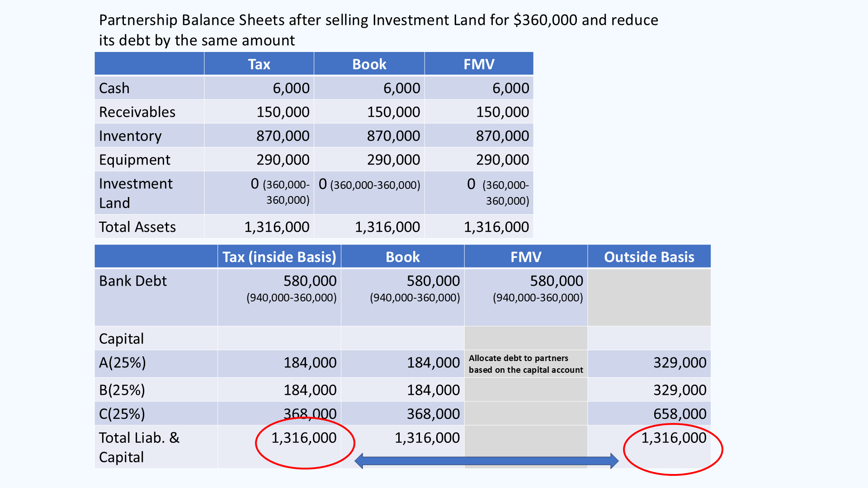
Task: Click the Total Liab. & Capital label
Action: pyautogui.click(x=139, y=447)
